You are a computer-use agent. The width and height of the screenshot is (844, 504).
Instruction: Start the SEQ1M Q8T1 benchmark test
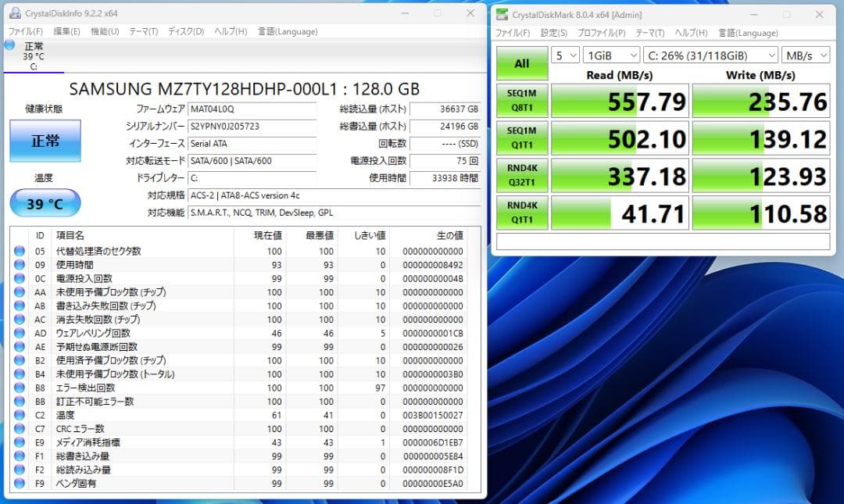521,100
